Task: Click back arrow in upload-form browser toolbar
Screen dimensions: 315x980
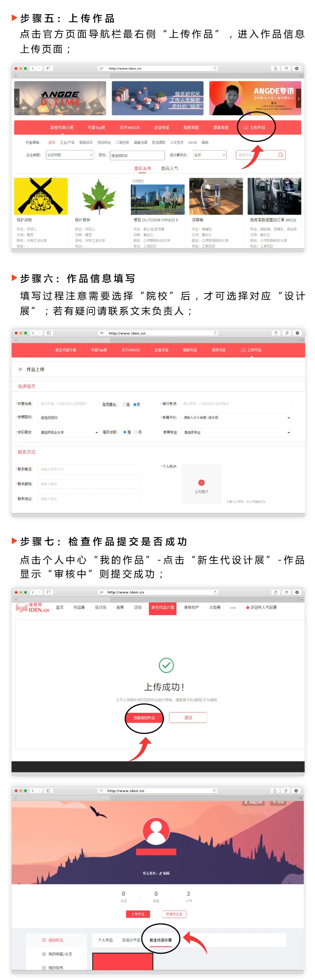Action: (33, 333)
